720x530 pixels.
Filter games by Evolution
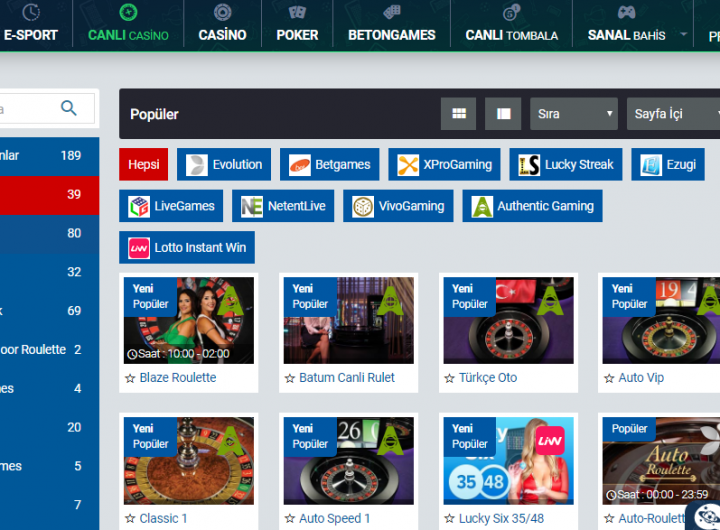click(224, 164)
